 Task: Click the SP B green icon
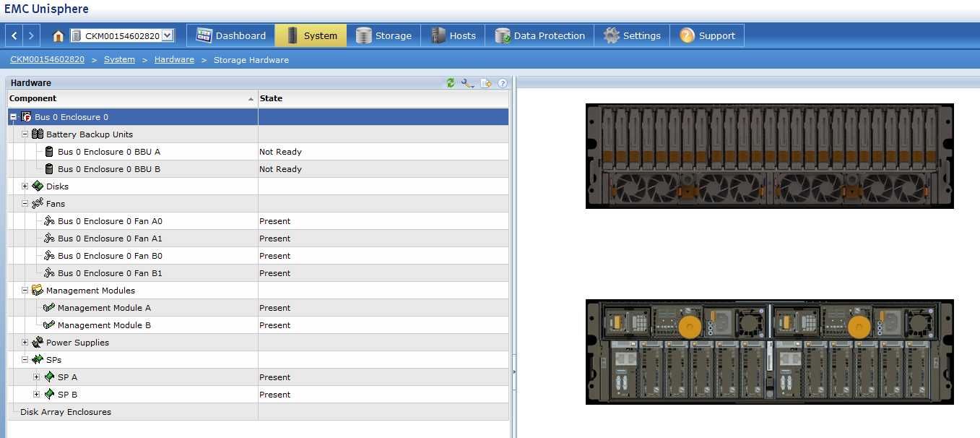pyautogui.click(x=49, y=395)
